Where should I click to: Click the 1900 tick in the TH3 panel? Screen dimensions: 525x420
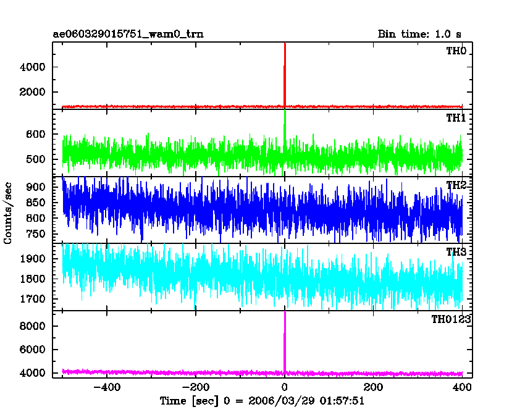33,259
